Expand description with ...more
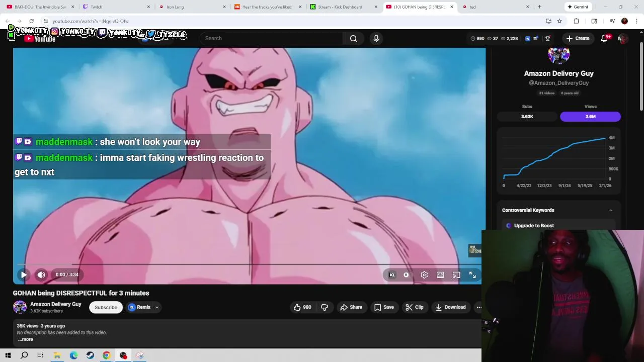644x362 pixels. click(x=25, y=339)
